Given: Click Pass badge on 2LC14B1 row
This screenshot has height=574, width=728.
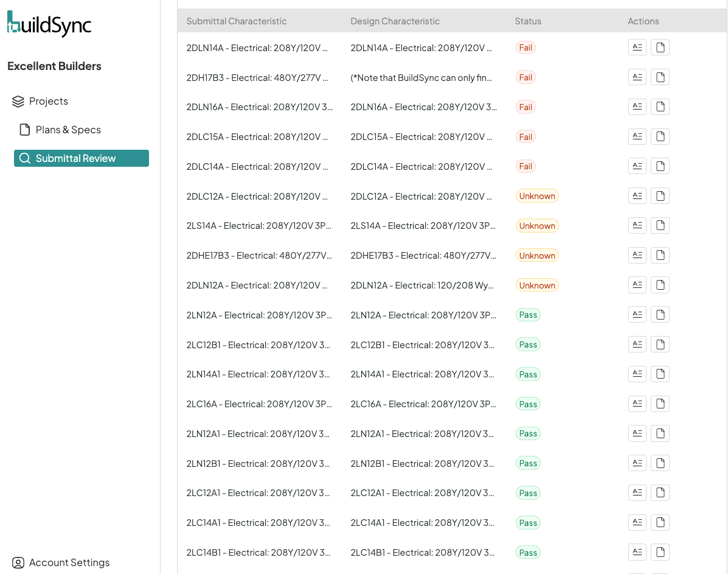Looking at the screenshot, I should point(528,553).
